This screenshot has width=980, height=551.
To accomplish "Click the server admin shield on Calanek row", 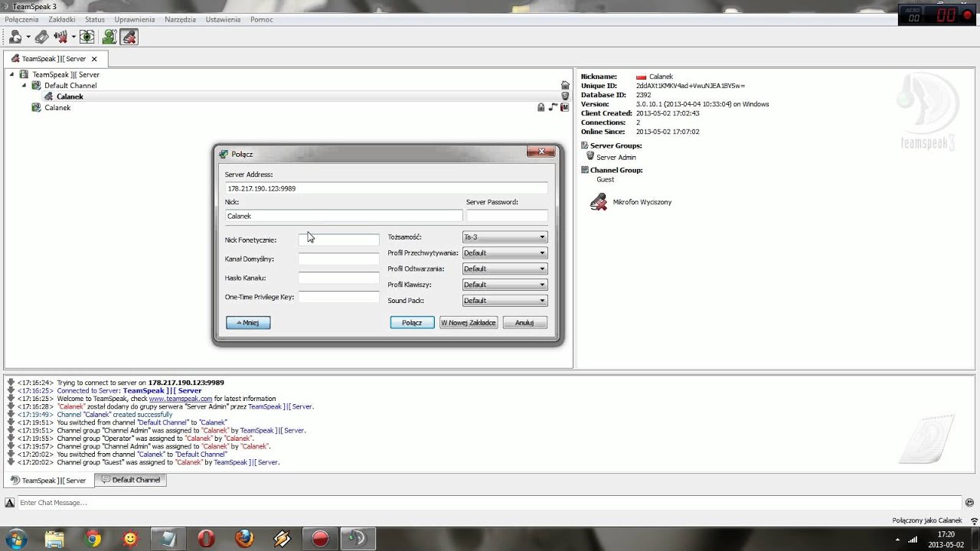I will (565, 96).
